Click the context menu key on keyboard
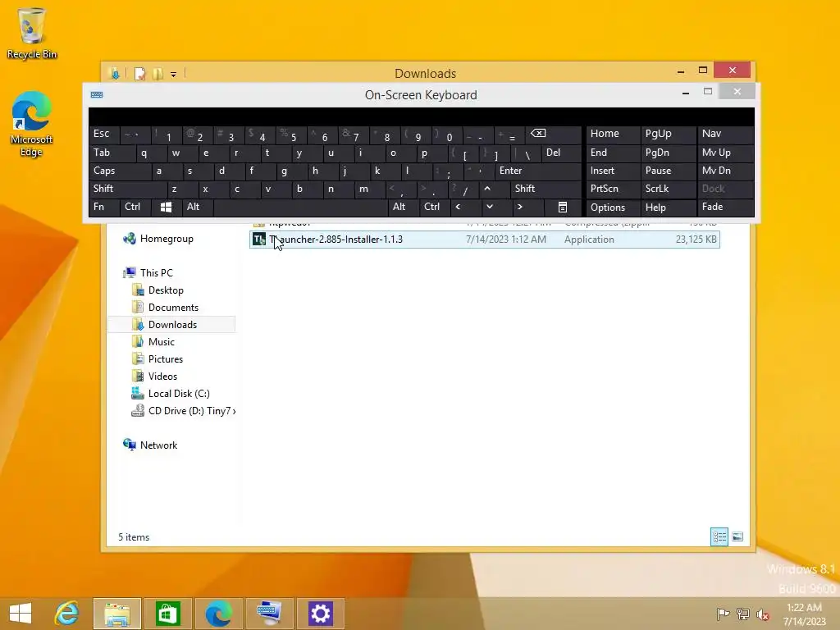This screenshot has height=630, width=840. tap(563, 207)
